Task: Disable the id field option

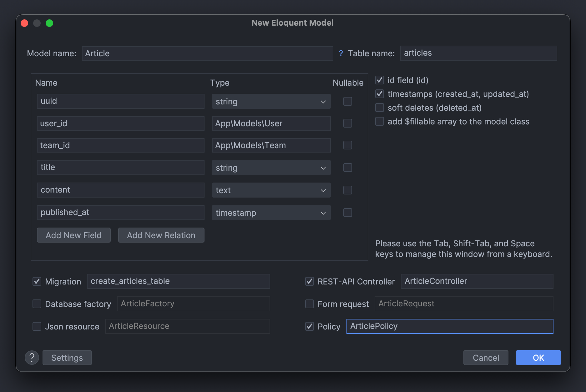Action: [379, 80]
